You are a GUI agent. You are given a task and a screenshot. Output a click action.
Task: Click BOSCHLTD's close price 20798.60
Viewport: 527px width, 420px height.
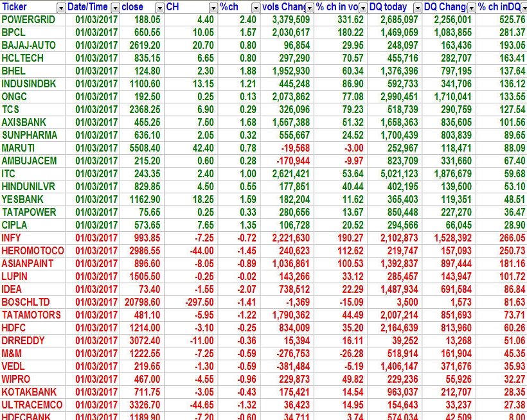[x=143, y=302]
